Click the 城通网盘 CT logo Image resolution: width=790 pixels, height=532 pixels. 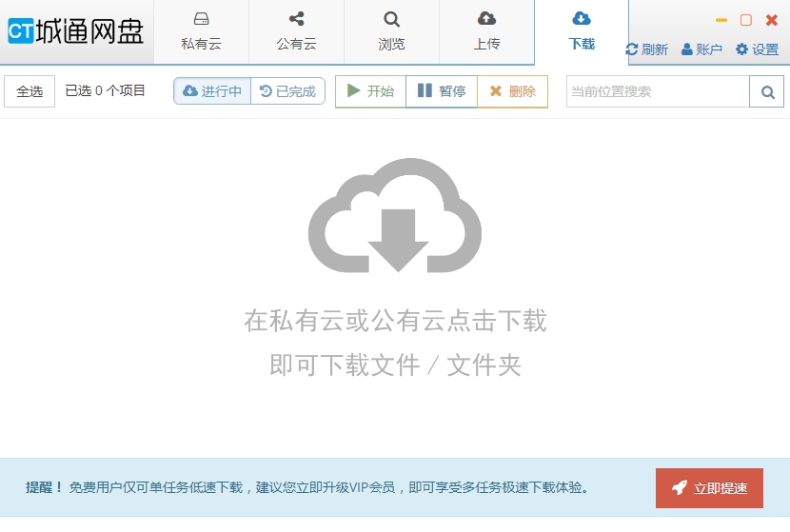(75, 31)
